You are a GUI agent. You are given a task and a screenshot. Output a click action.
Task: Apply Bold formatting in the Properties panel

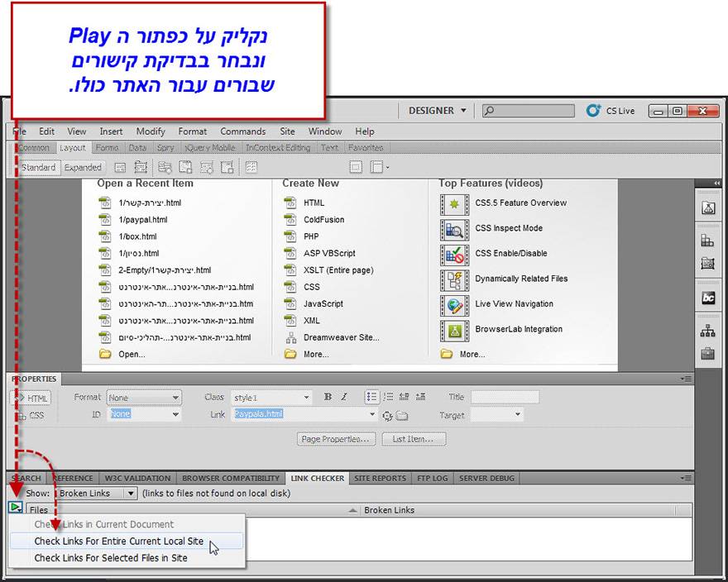click(328, 398)
